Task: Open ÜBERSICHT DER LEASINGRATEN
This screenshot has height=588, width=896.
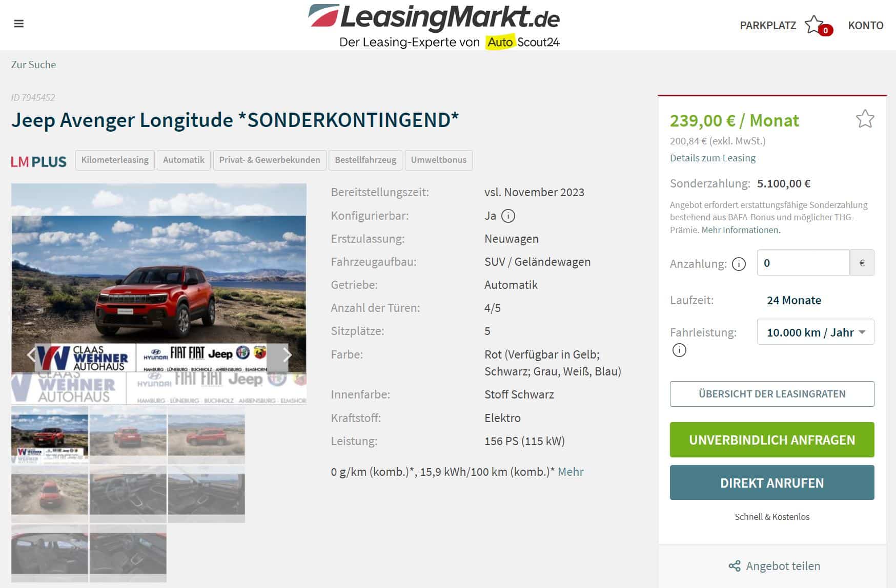Action: [772, 394]
